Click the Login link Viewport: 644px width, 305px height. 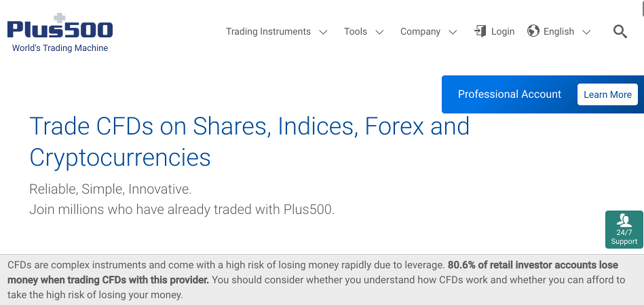[x=503, y=32]
